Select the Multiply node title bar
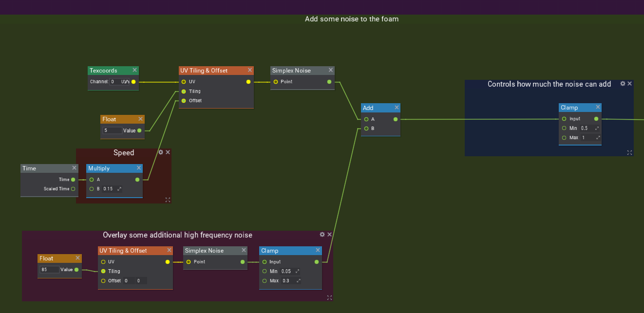Image resolution: width=644 pixels, height=313 pixels. coord(110,168)
